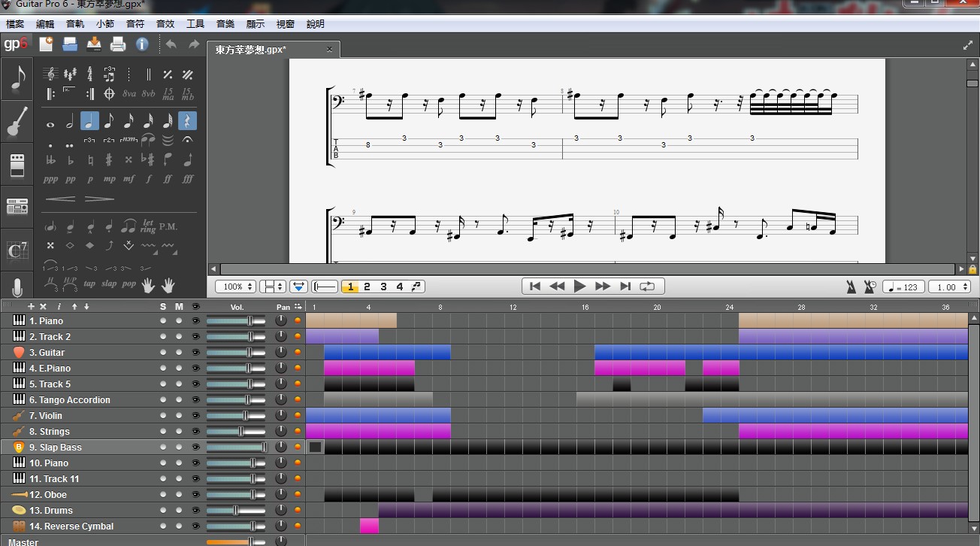Open the 檔案 menu
Viewport: 980px width, 546px height.
(x=15, y=24)
